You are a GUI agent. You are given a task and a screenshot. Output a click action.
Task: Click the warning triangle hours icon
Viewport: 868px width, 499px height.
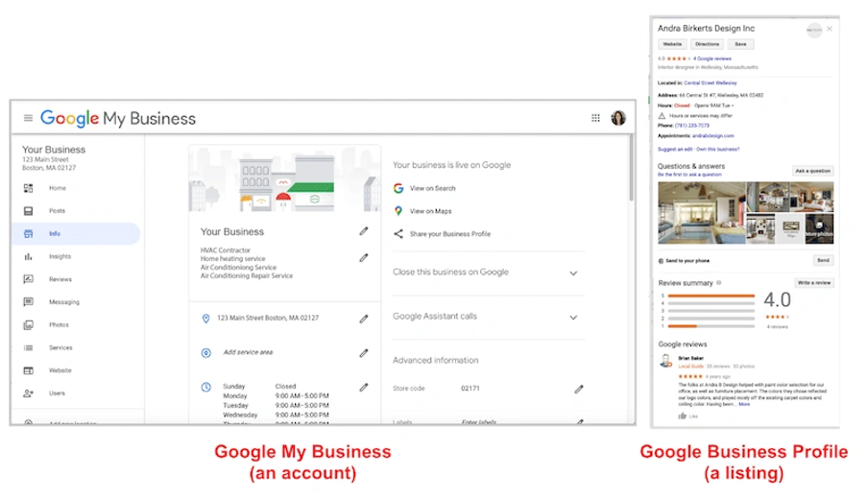click(x=662, y=115)
